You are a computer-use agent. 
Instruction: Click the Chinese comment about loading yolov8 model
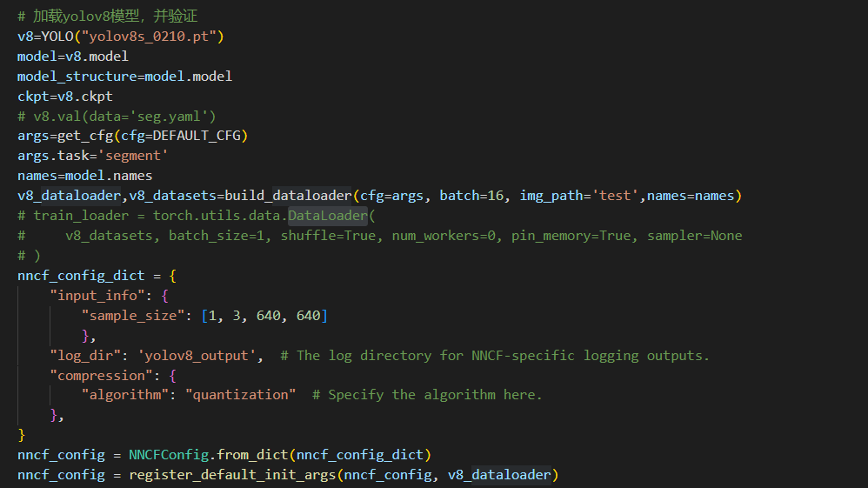pyautogui.click(x=107, y=16)
